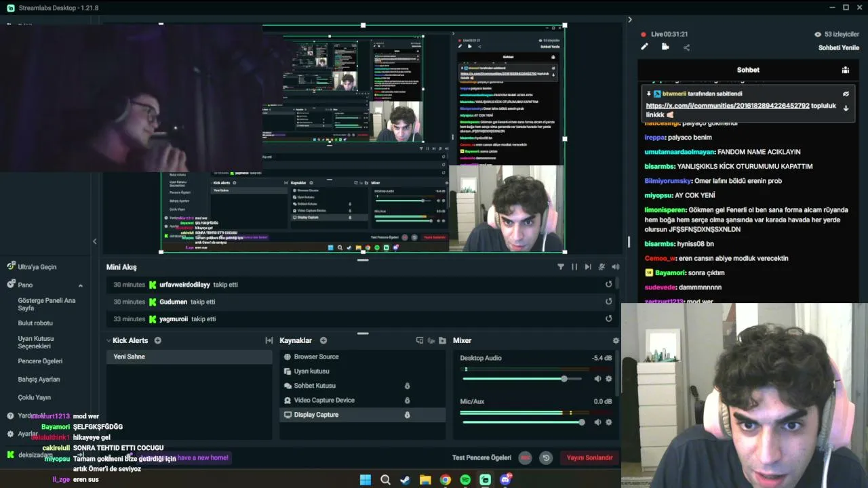Viewport: 868px width, 488px height.
Task: Toggle lock on Sohbet Kutusu source
Action: (x=407, y=386)
